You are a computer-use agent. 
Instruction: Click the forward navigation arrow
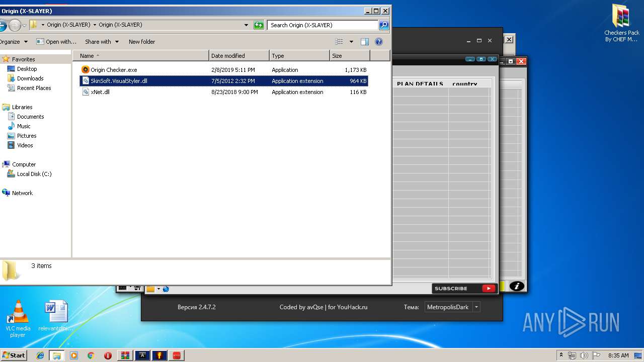click(15, 25)
